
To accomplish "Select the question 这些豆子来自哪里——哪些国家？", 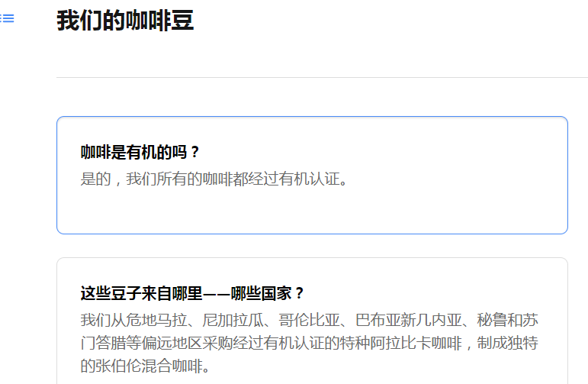I will tap(193, 293).
